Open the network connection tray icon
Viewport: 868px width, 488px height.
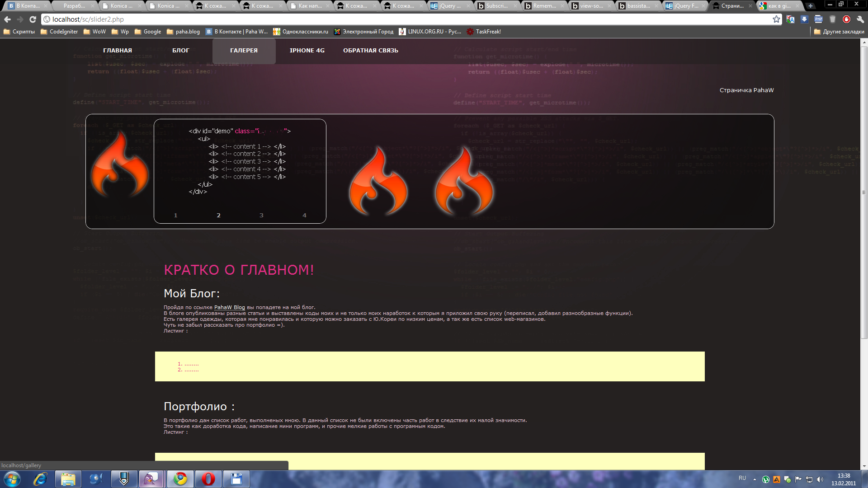click(809, 479)
